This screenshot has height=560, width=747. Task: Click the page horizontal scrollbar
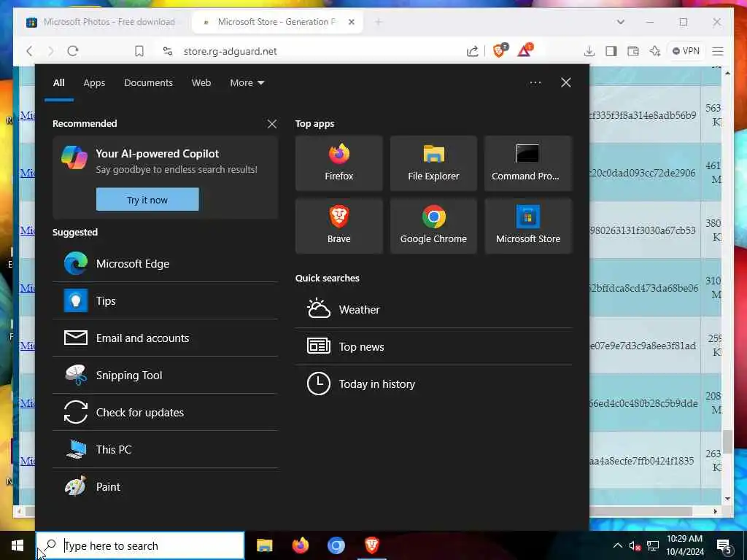click(358, 511)
